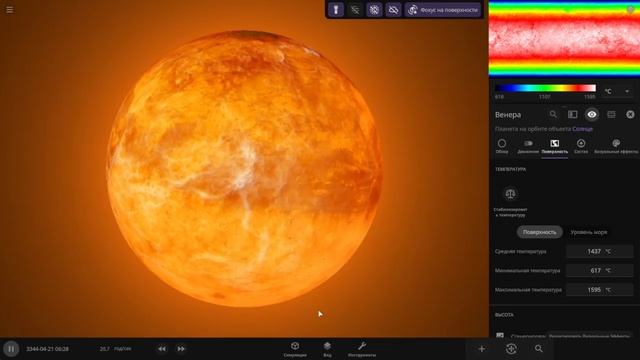Switch to the Визуальные эффекты tab
The width and height of the screenshot is (640, 360).
click(616, 146)
